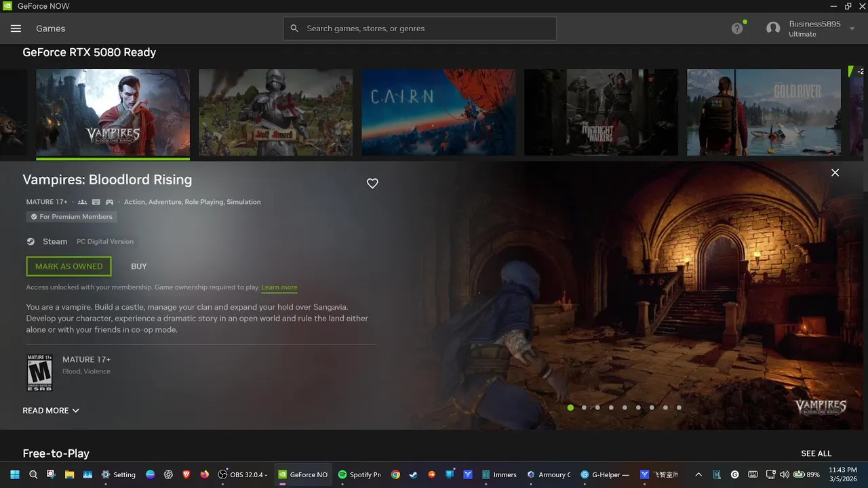This screenshot has height=488, width=868.
Task: Select the Cairn game tile
Action: (x=438, y=113)
